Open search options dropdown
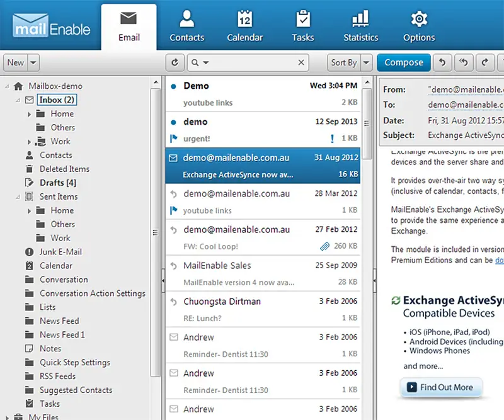The height and width of the screenshot is (420, 504). [x=206, y=62]
